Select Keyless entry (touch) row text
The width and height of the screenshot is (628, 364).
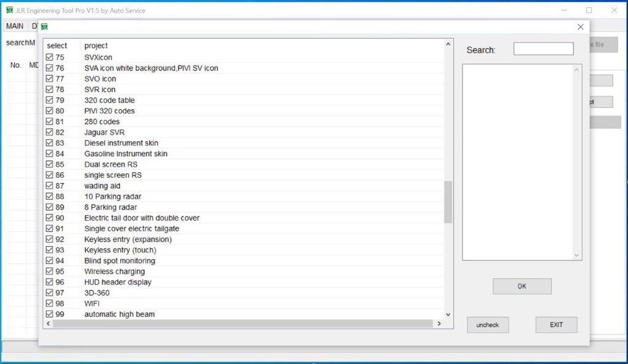tap(120, 250)
